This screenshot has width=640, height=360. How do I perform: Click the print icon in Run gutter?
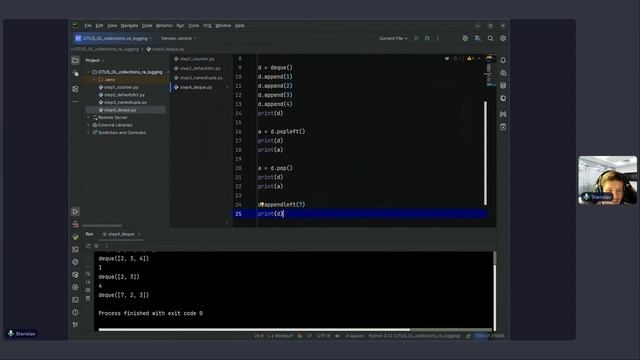(x=88, y=290)
